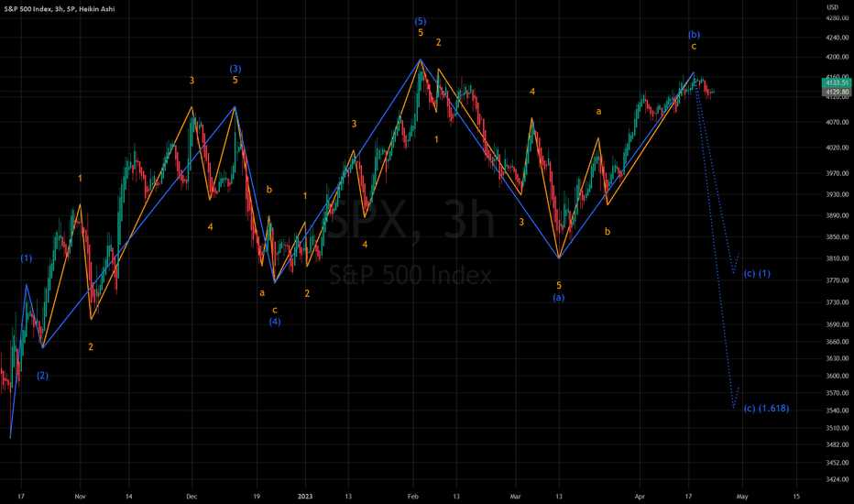Click the 3970.00 price axis label
854x504 pixels.
pos(838,174)
